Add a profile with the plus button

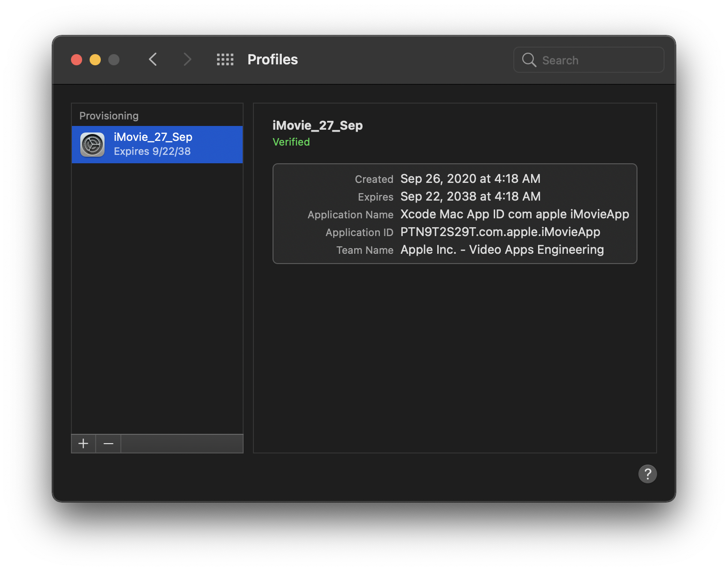(x=84, y=444)
